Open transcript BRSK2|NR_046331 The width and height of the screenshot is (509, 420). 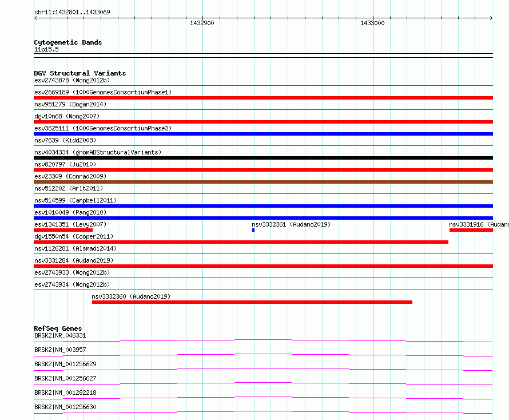pyautogui.click(x=60, y=335)
